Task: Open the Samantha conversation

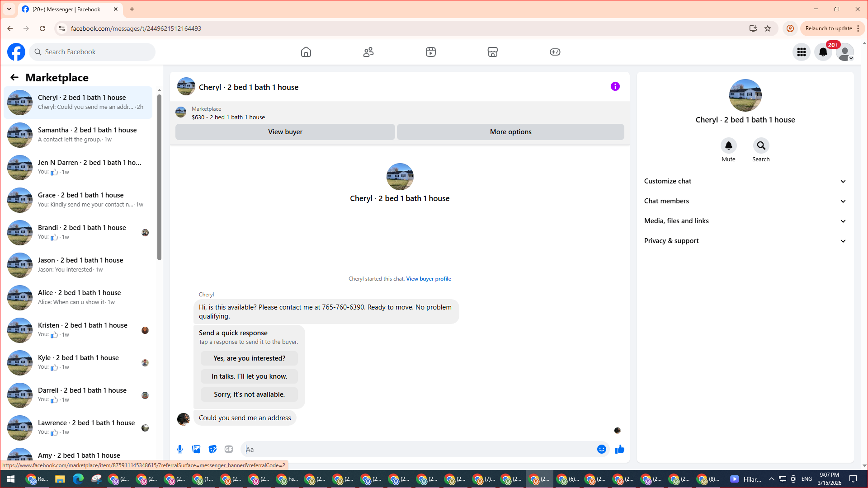Action: [78, 135]
